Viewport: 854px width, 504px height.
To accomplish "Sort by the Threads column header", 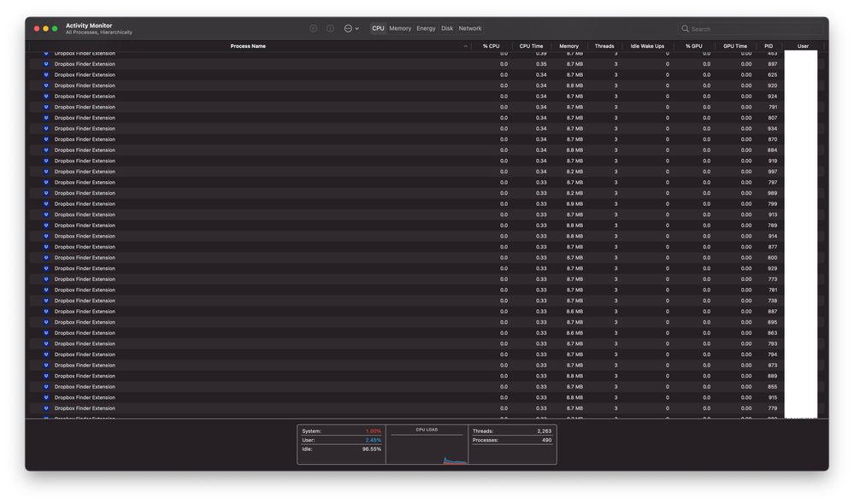I will 604,46.
